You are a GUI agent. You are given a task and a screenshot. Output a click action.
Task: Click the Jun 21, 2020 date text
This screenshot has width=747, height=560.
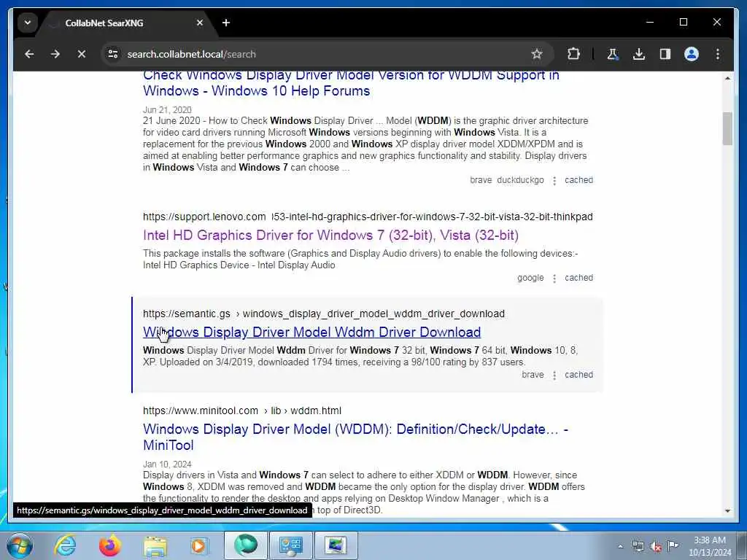(x=167, y=109)
